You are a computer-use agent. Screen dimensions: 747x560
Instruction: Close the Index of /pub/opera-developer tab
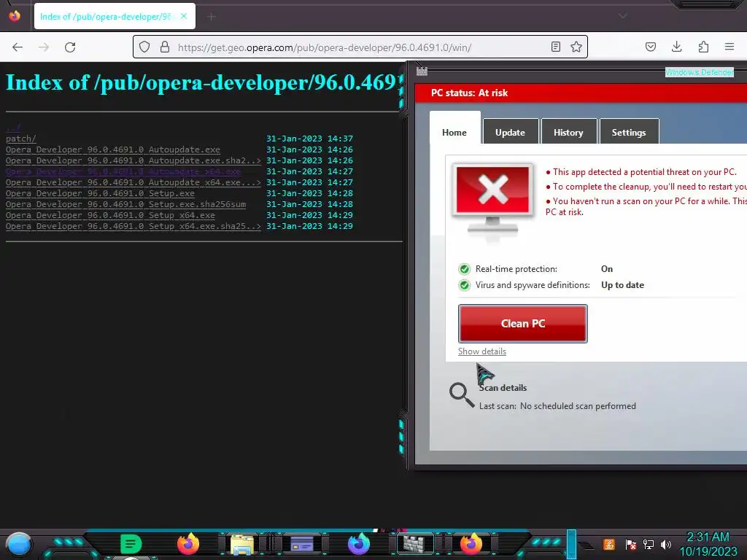pyautogui.click(x=184, y=16)
